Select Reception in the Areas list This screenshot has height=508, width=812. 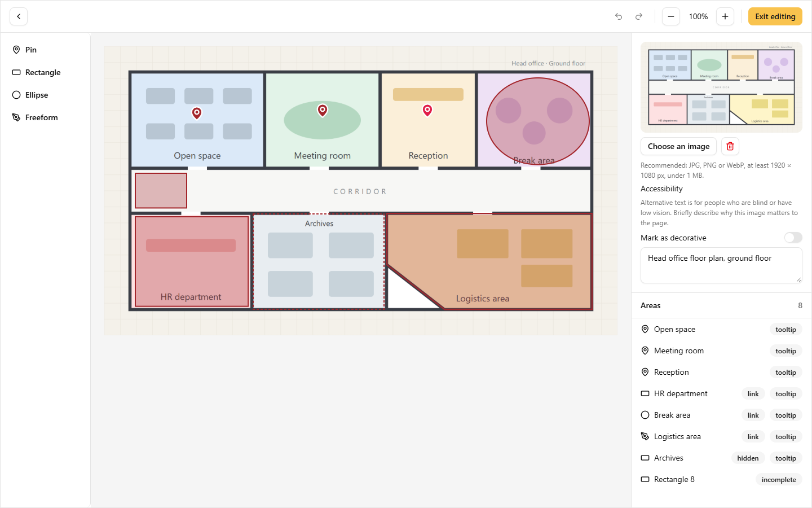(x=721, y=372)
